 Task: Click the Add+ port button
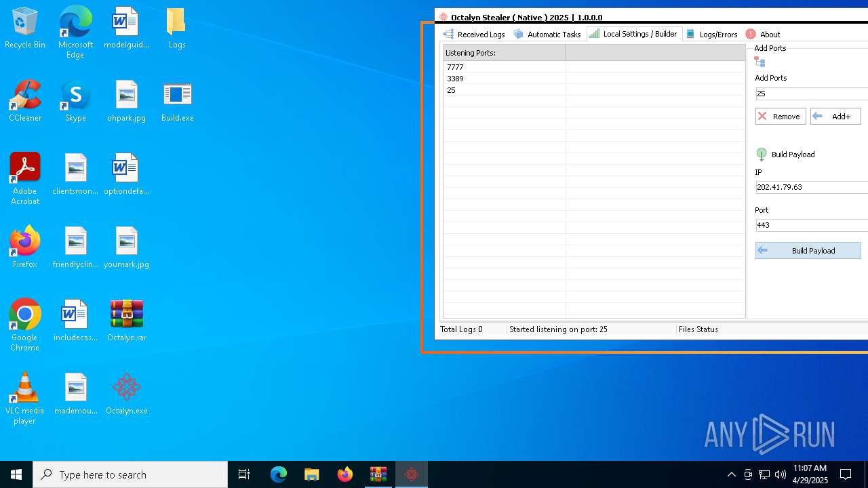pos(835,117)
